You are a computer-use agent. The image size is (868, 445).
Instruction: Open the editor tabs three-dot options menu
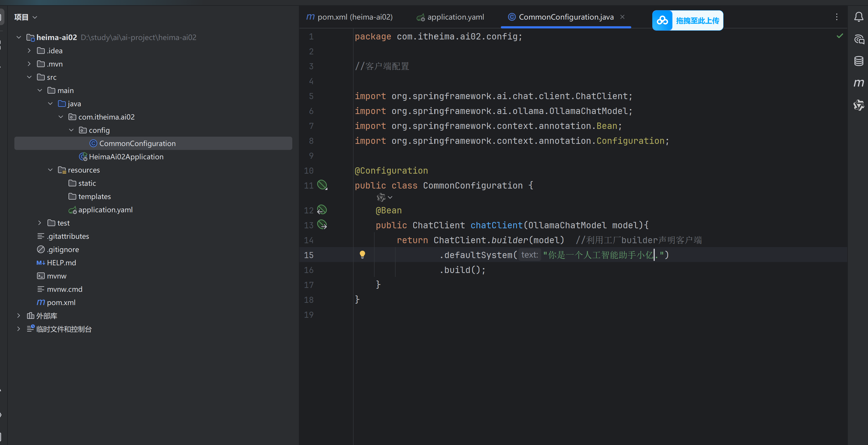click(x=837, y=17)
